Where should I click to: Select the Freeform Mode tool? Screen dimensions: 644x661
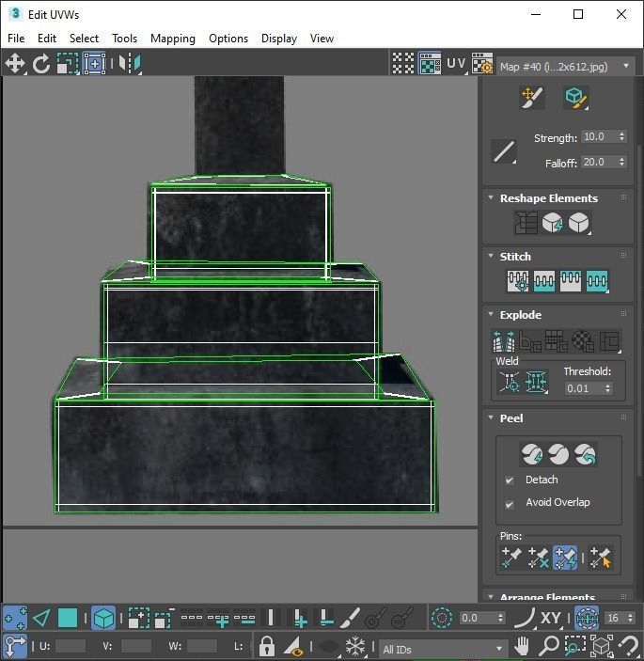point(94,64)
